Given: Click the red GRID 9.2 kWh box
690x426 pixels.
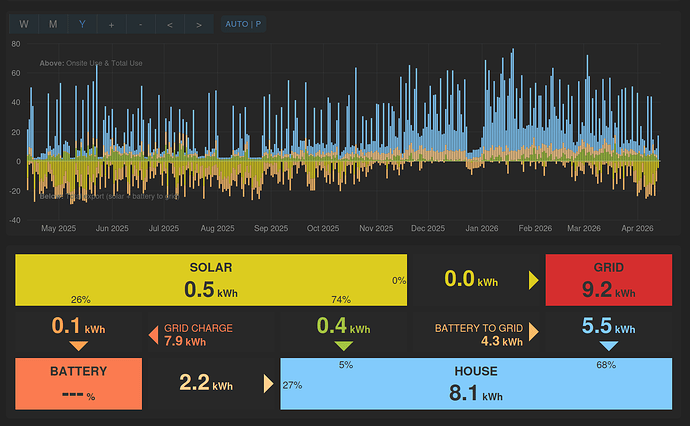Looking at the screenshot, I should (x=609, y=280).
